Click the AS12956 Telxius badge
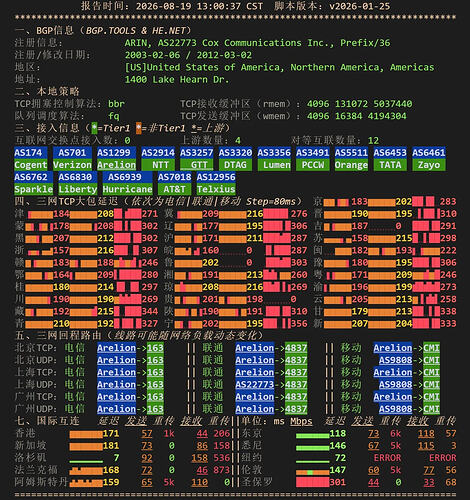Viewport: 470px width, 500px height. pos(216,183)
